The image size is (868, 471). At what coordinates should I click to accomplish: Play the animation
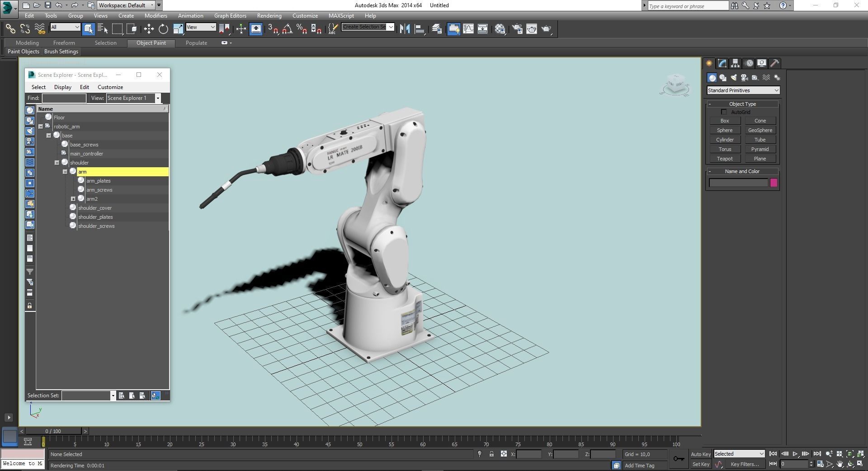pos(795,454)
